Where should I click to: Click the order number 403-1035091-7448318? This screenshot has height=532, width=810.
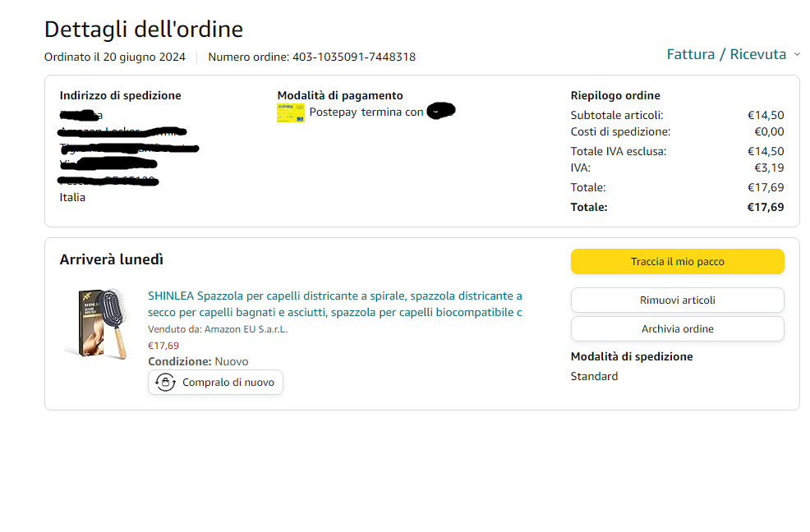coord(353,57)
